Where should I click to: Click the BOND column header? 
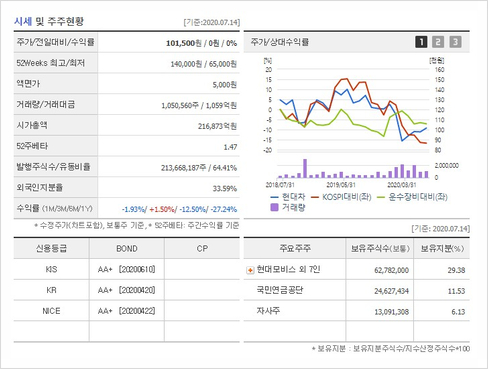click(127, 249)
